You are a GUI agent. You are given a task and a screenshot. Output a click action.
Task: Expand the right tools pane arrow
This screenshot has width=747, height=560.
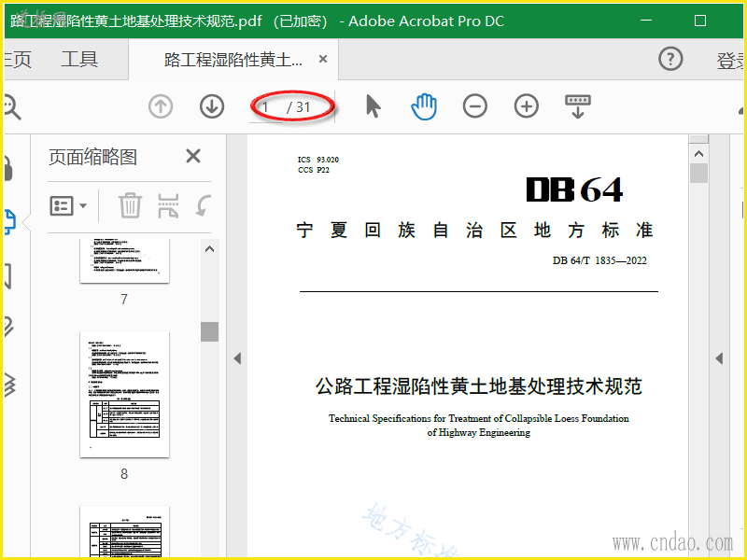pos(719,358)
